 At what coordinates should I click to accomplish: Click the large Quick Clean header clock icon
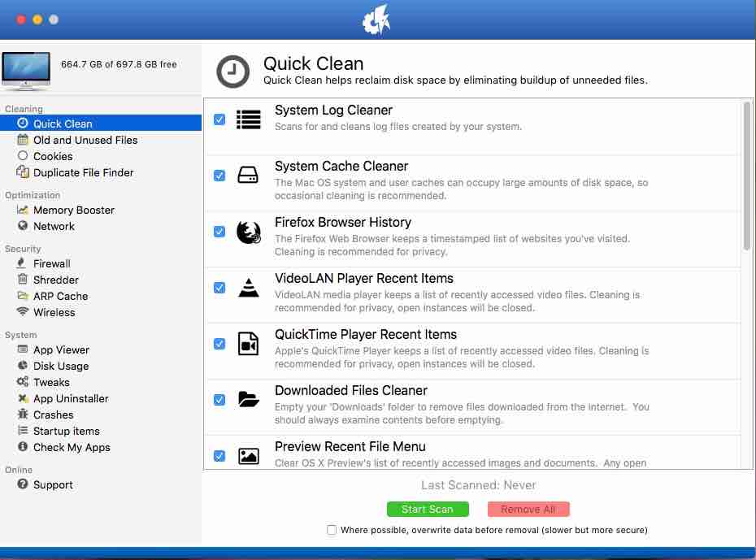232,72
